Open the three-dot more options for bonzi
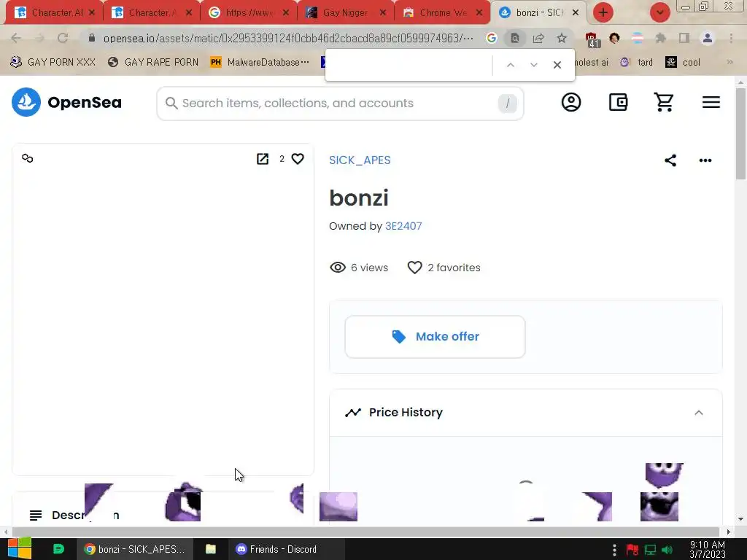 (705, 160)
